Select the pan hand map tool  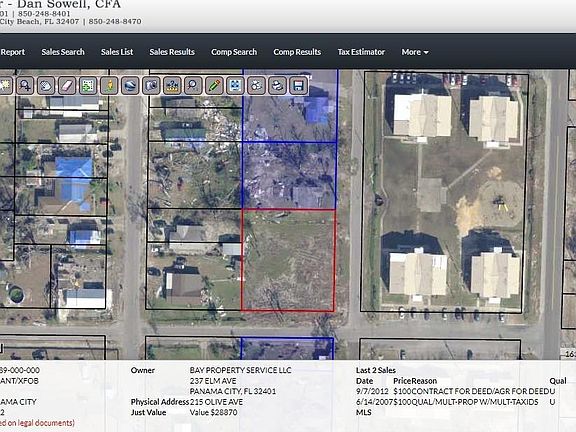pyautogui.click(x=46, y=86)
